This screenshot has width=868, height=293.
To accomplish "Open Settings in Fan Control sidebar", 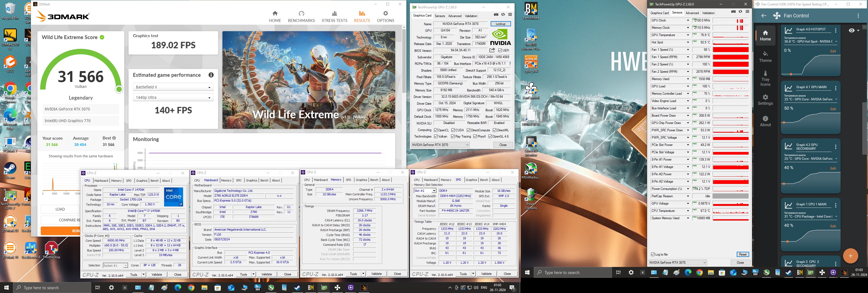I will point(765,100).
